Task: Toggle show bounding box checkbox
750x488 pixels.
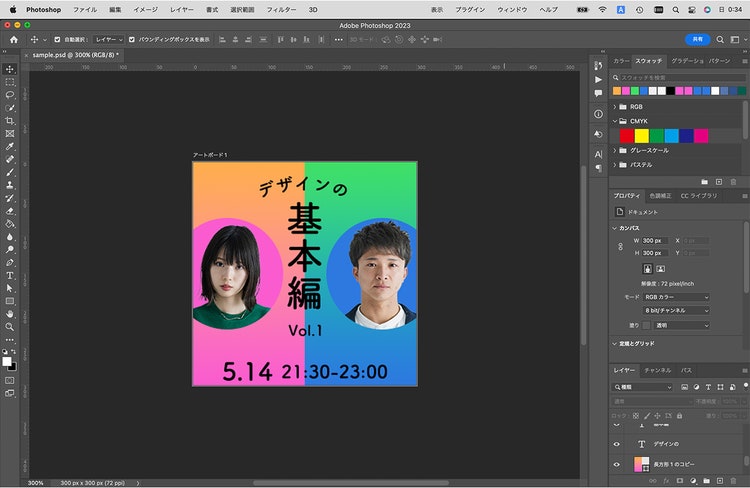Action: (x=132, y=40)
